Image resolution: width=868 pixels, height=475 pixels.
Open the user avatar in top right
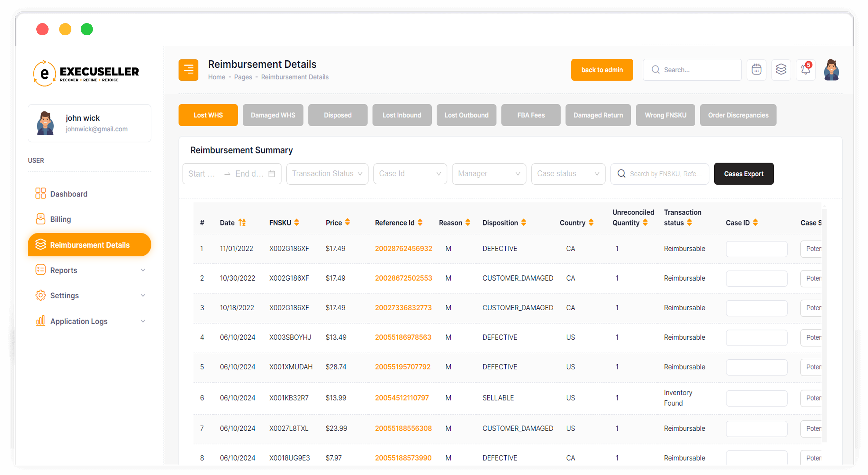831,70
